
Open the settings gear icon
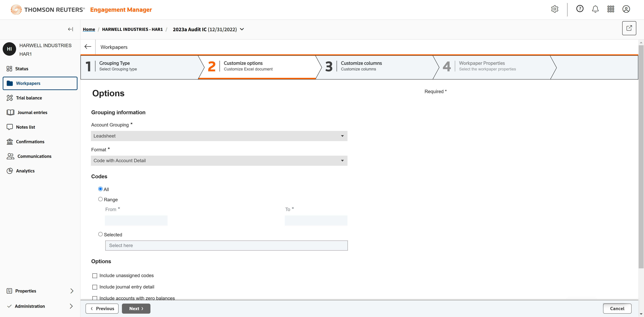(x=554, y=9)
